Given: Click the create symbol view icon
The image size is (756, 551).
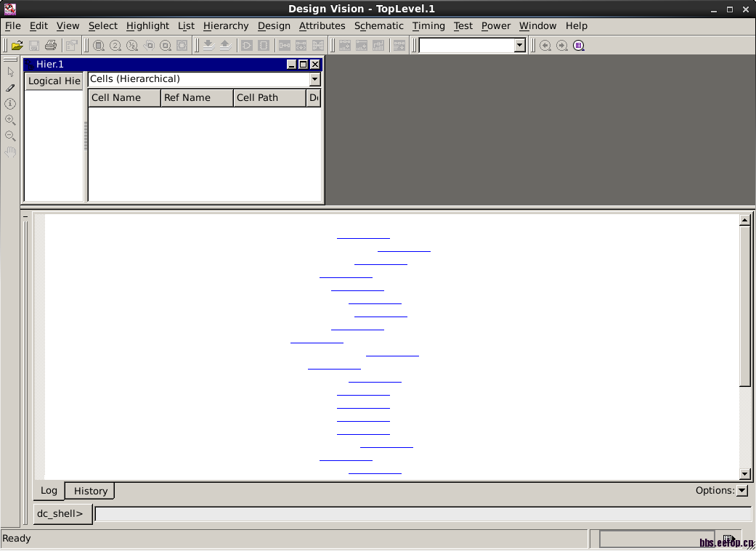Looking at the screenshot, I should tap(263, 45).
